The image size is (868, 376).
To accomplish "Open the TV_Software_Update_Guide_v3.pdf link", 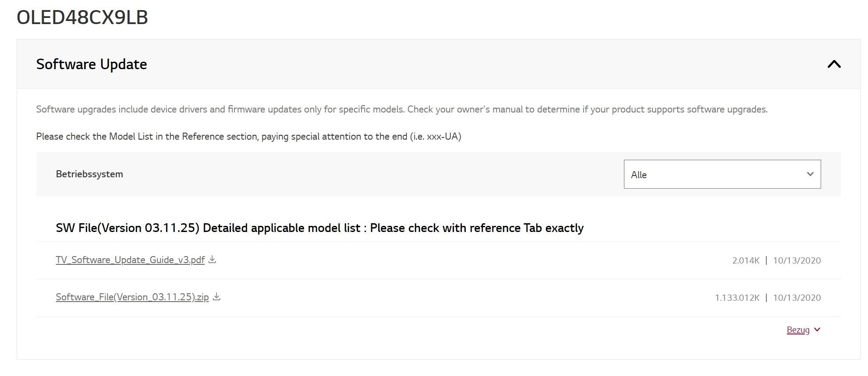I will [x=130, y=260].
